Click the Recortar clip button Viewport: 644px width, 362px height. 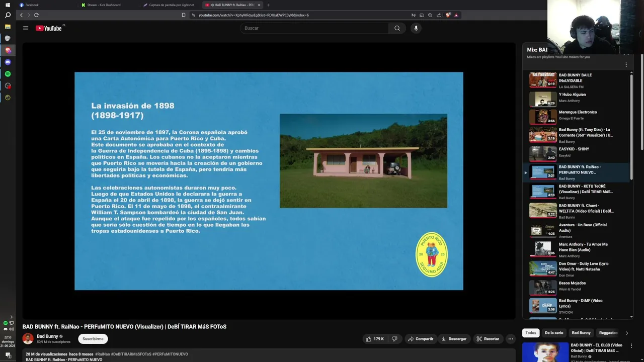click(x=488, y=339)
